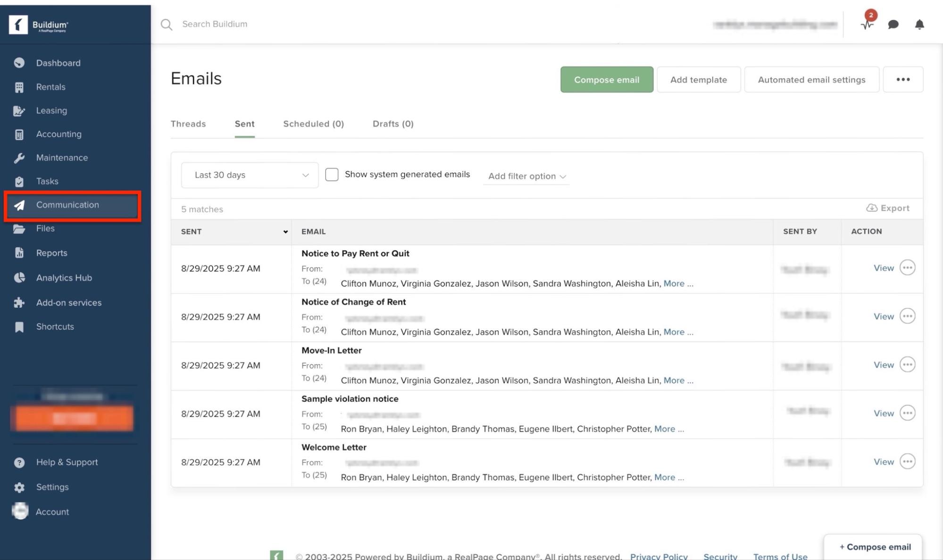
Task: Expand the Add filter option dropdown
Action: (x=526, y=176)
